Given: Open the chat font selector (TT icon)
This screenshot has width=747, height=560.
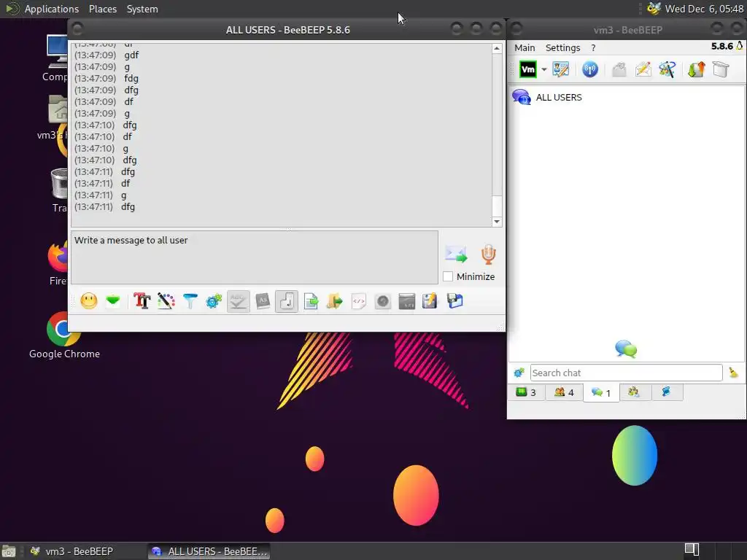Looking at the screenshot, I should [142, 301].
